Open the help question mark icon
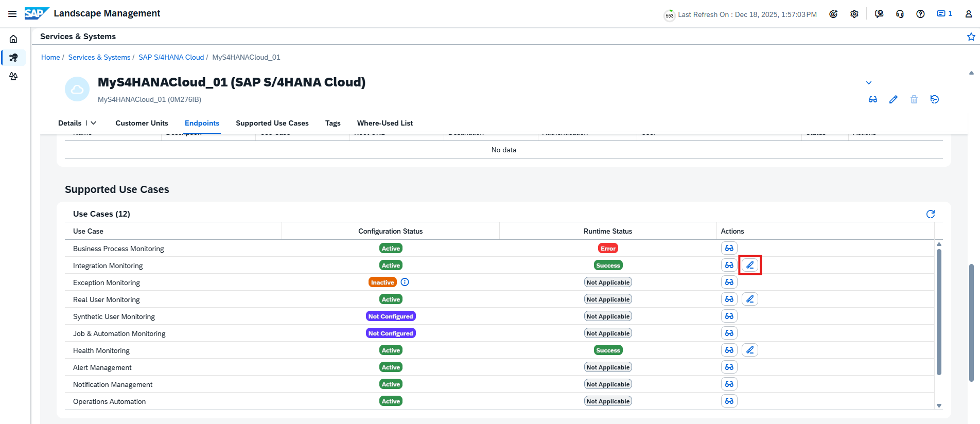Image resolution: width=980 pixels, height=424 pixels. click(x=920, y=14)
